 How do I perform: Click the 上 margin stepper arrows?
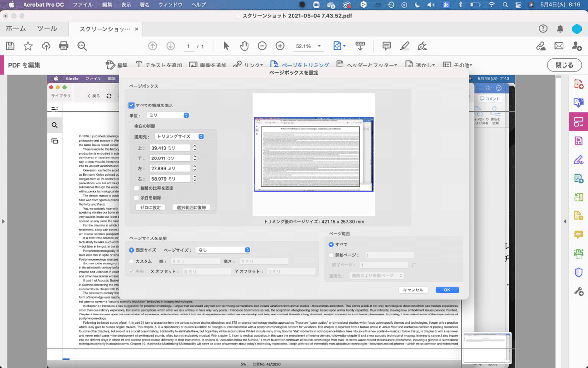195,148
